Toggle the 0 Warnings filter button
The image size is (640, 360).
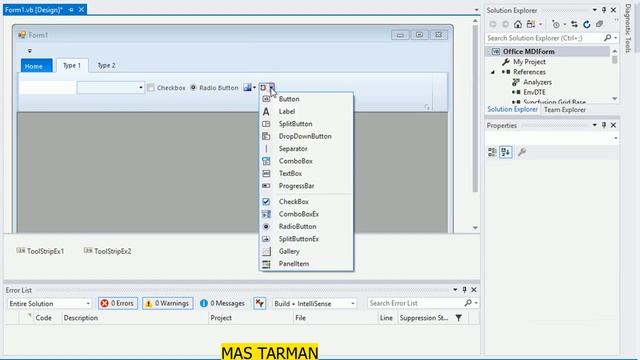(x=168, y=303)
